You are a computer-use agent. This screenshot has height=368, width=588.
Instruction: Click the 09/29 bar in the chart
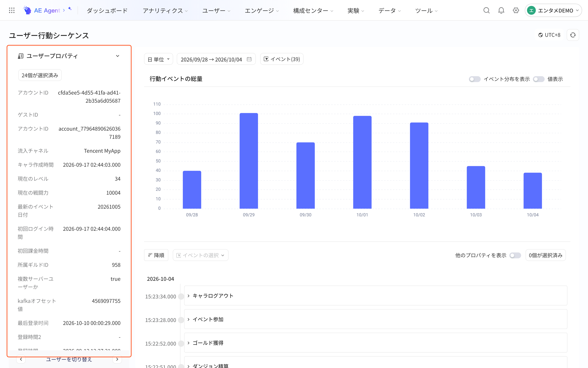coord(249,161)
